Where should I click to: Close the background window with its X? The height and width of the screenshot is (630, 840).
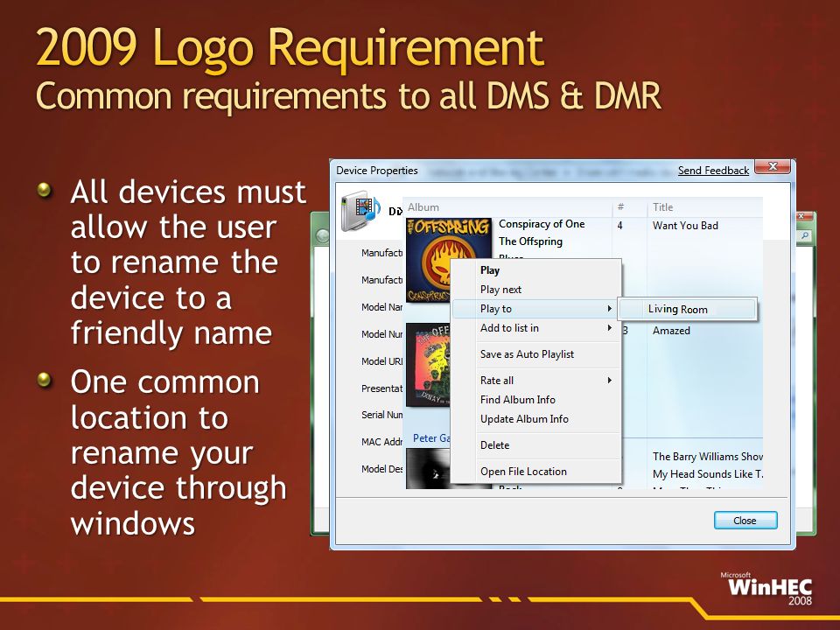click(802, 216)
